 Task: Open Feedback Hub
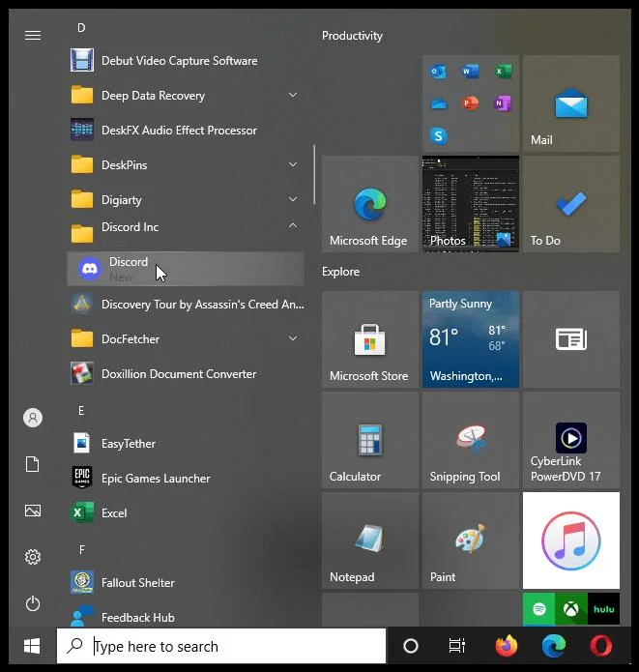coord(187,617)
